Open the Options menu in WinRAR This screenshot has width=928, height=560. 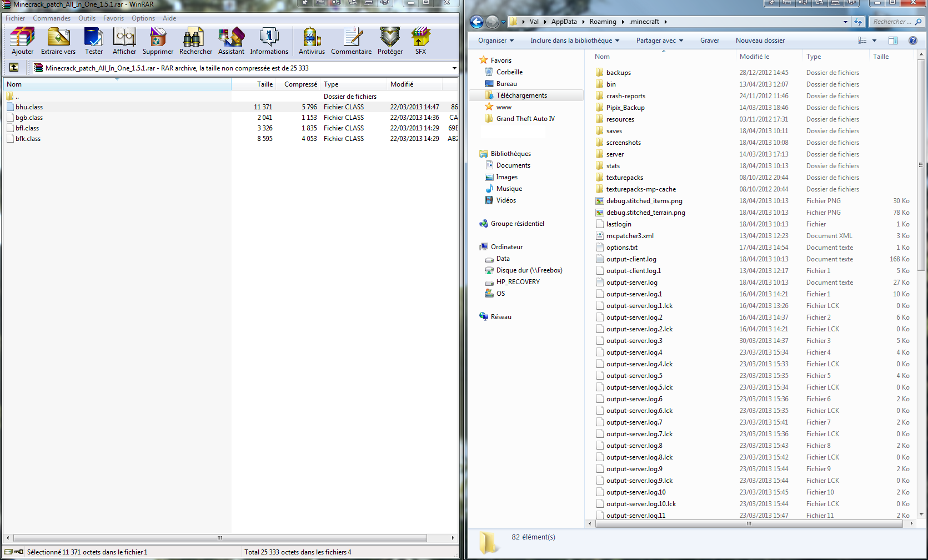tap(143, 18)
